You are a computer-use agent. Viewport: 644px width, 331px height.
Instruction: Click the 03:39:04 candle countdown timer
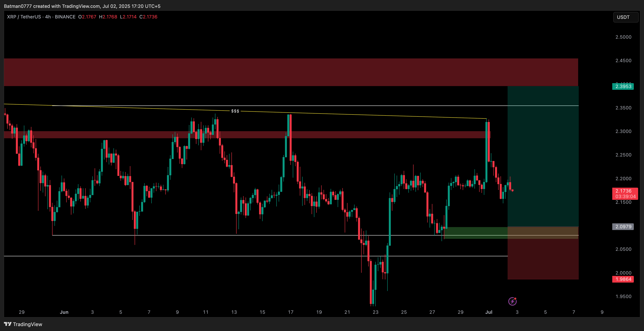(626, 197)
